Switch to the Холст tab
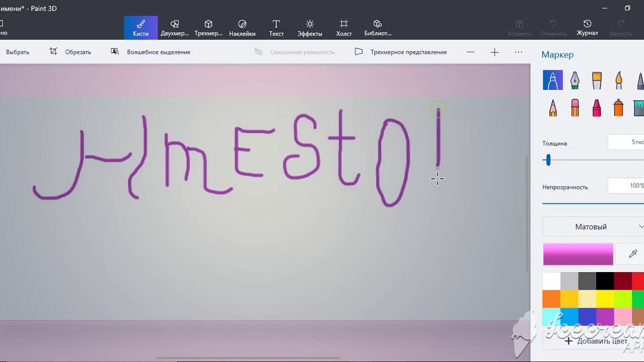The width and height of the screenshot is (644, 362). tap(344, 28)
